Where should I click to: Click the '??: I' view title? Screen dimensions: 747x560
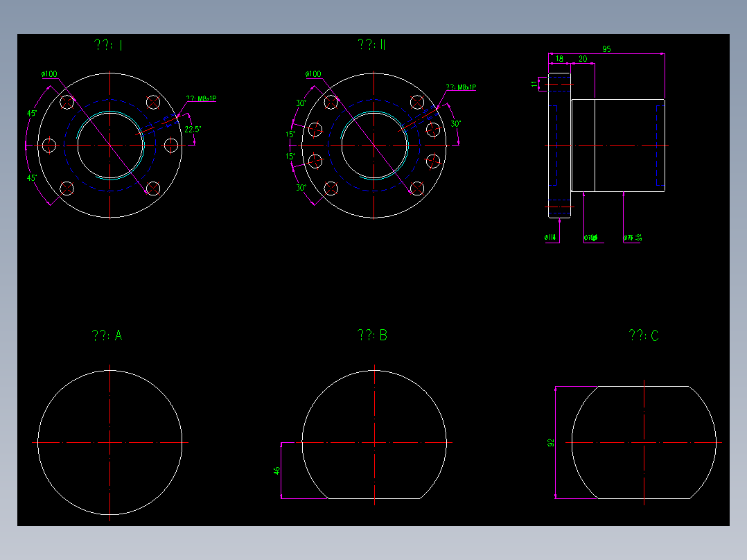(109, 45)
